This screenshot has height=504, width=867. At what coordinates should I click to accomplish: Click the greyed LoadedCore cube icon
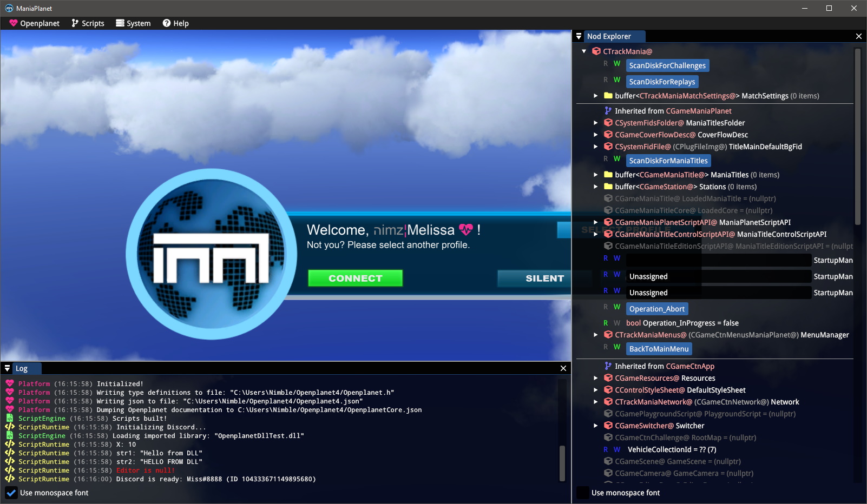tap(608, 210)
